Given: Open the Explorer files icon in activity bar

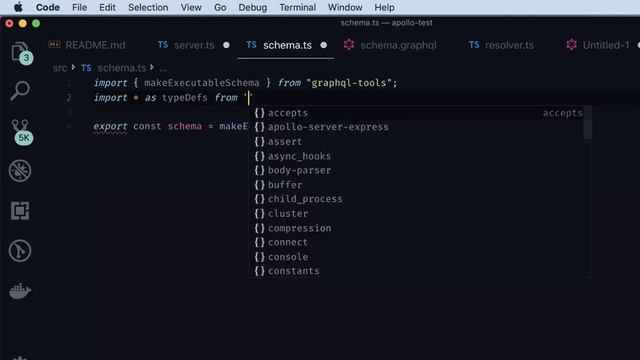Looking at the screenshot, I should coord(20,53).
